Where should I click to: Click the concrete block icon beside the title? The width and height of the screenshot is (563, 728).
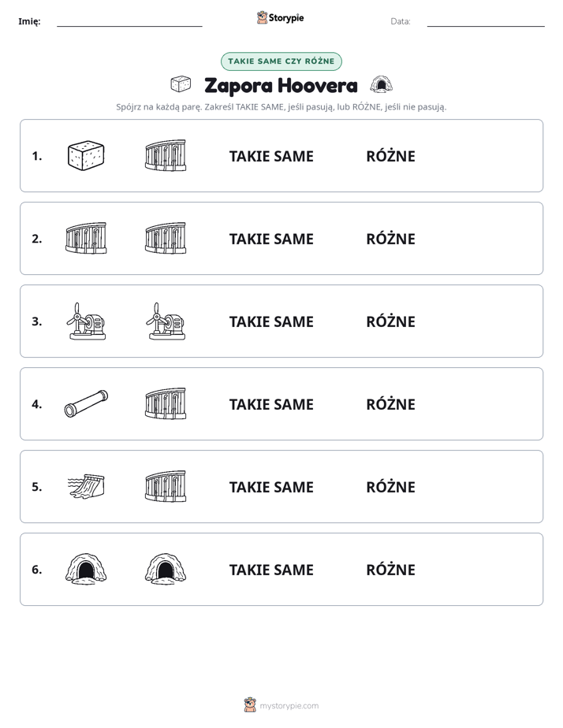click(x=181, y=84)
